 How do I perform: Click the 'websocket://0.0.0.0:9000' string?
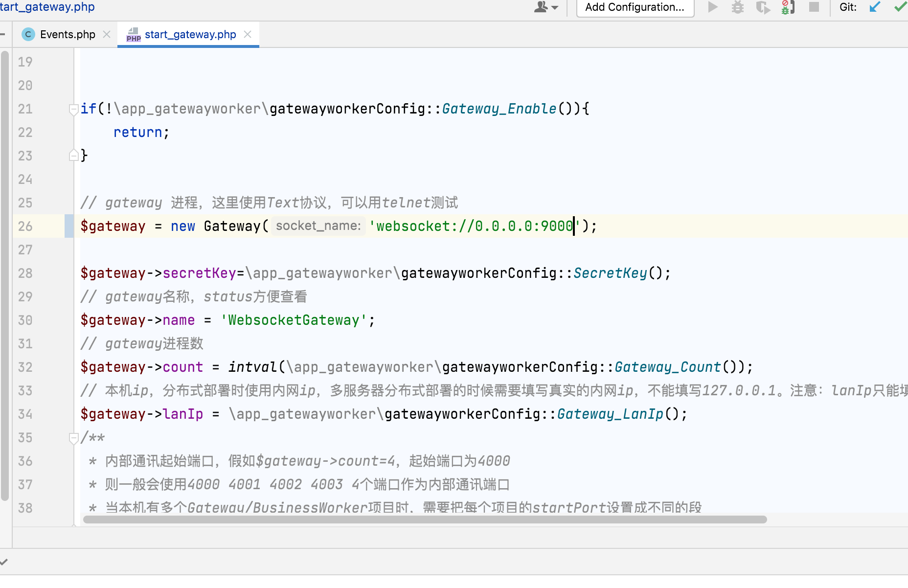474,226
